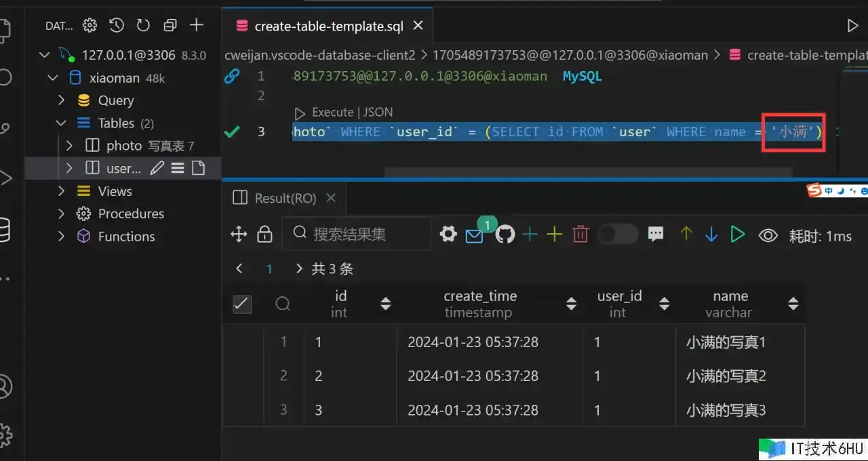
Task: Select the create-table-template.sql tab
Action: tap(328, 26)
